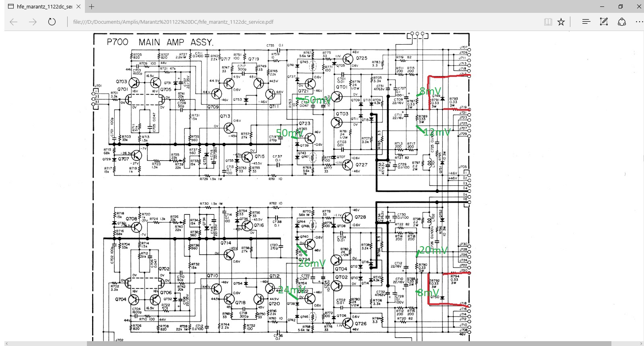The image size is (644, 346).
Task: Click transistor label Q707
Action: [124, 159]
